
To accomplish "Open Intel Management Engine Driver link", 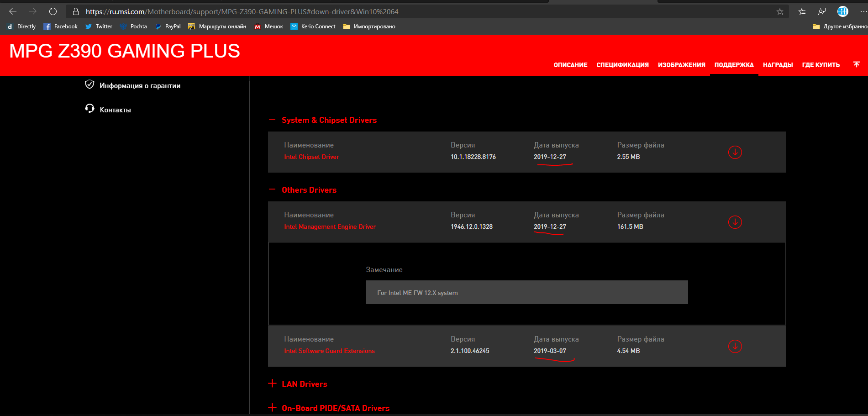I will (330, 226).
